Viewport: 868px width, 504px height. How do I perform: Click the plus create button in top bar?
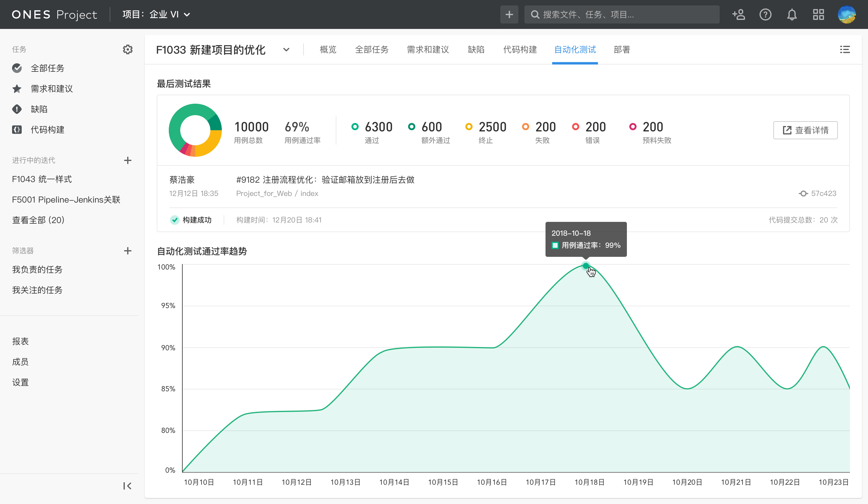(x=509, y=14)
